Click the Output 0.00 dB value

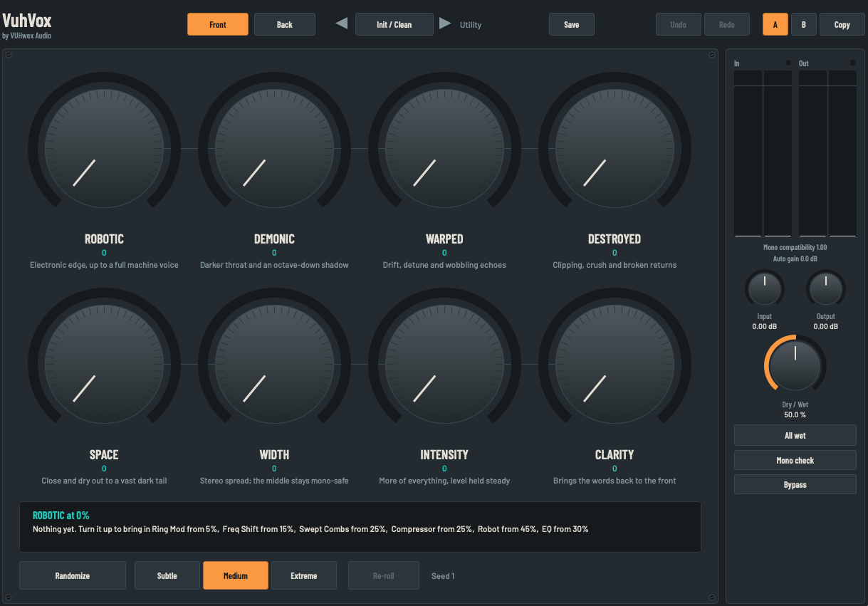click(826, 327)
